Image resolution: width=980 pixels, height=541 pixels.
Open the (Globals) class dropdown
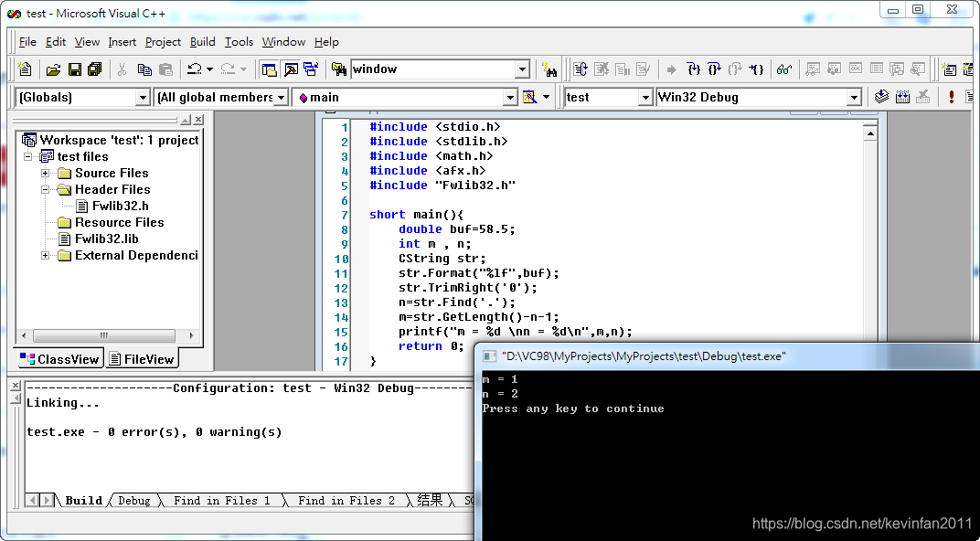[x=143, y=98]
